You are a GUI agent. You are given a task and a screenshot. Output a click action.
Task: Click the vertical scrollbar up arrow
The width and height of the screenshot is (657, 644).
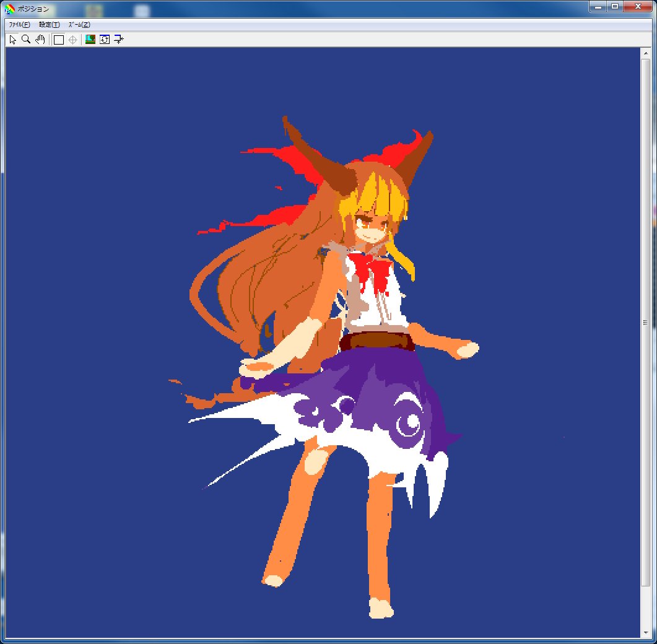(645, 53)
